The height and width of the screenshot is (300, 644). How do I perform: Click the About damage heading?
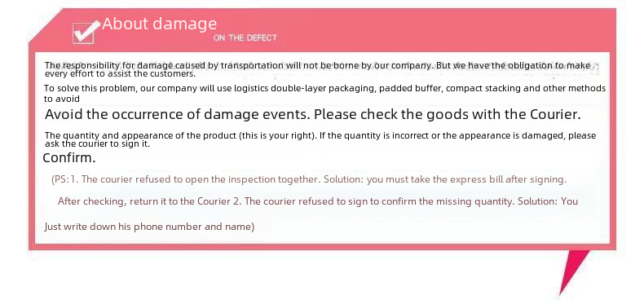[x=159, y=24]
